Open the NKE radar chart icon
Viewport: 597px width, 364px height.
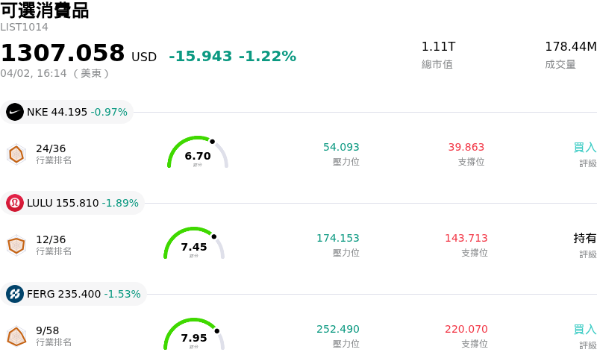pyautogui.click(x=16, y=154)
